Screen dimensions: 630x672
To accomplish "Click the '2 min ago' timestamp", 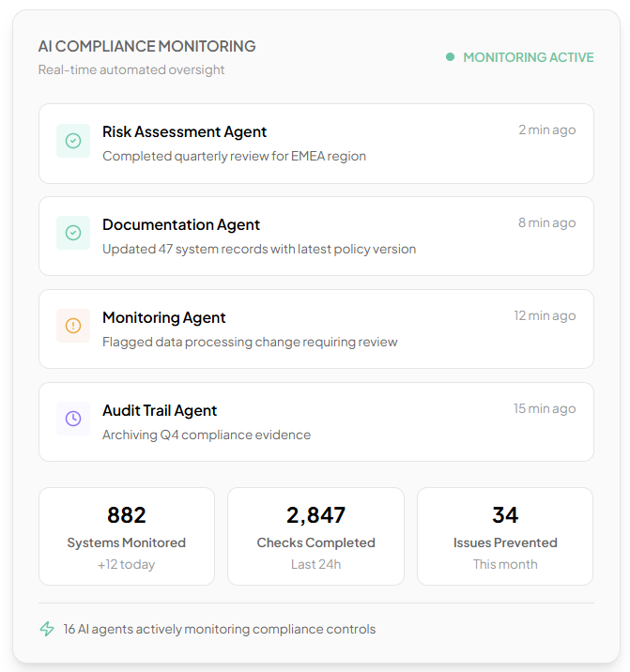I will pos(547,130).
